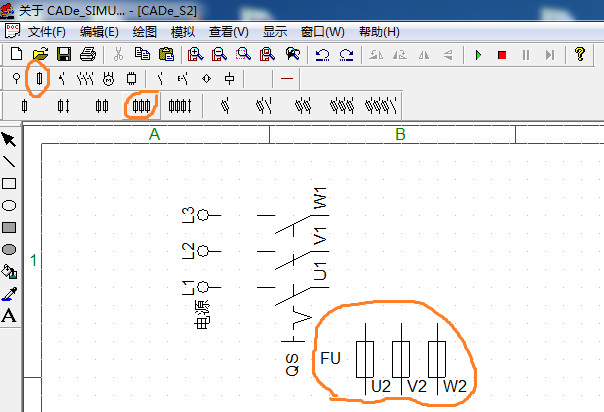The width and height of the screenshot is (604, 412).
Task: Save the drawing with the floppy disk icon
Action: coord(64,54)
